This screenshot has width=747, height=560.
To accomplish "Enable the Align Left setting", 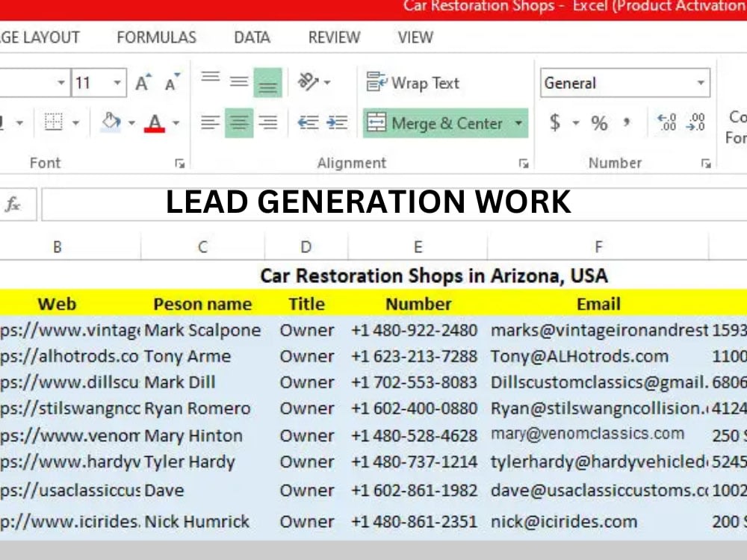I will pos(210,122).
